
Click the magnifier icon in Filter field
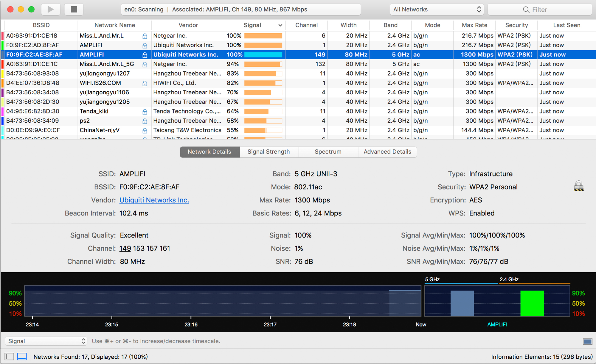tap(526, 10)
